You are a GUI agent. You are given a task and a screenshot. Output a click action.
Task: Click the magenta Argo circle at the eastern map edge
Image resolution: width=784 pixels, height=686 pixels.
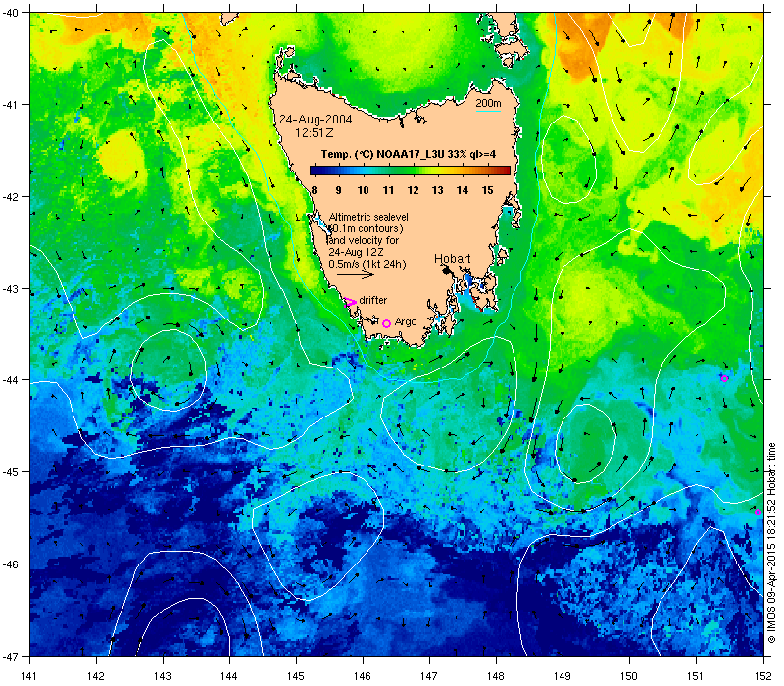point(758,512)
